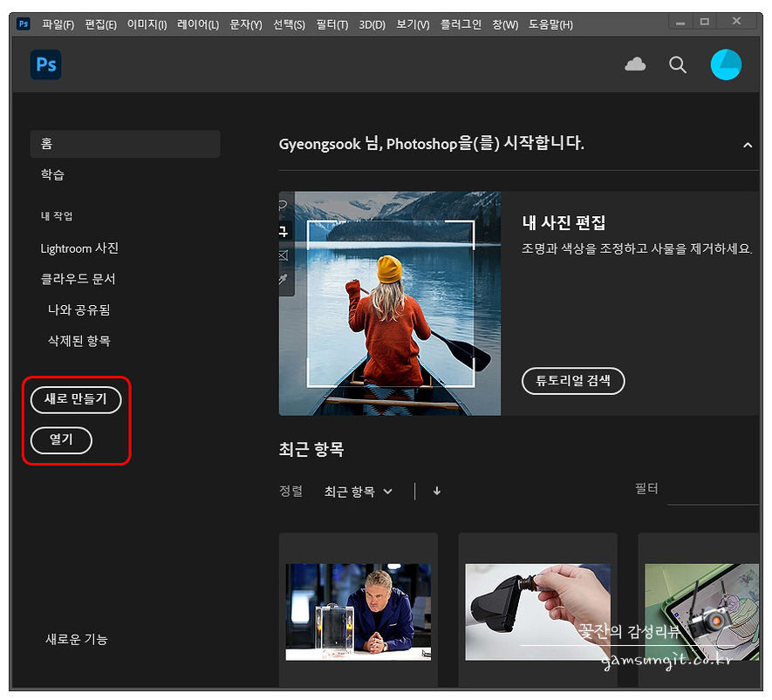The width and height of the screenshot is (772, 700).
Task: Click the 열기 button
Action: click(61, 439)
